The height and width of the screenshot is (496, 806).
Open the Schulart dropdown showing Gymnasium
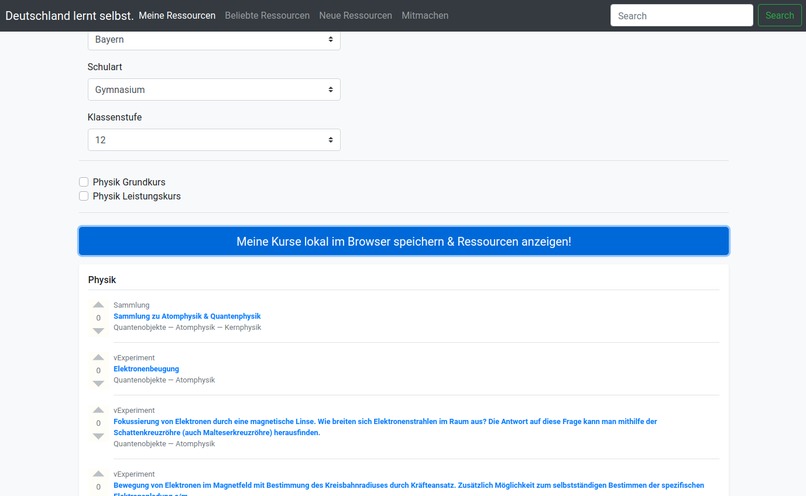click(x=214, y=89)
